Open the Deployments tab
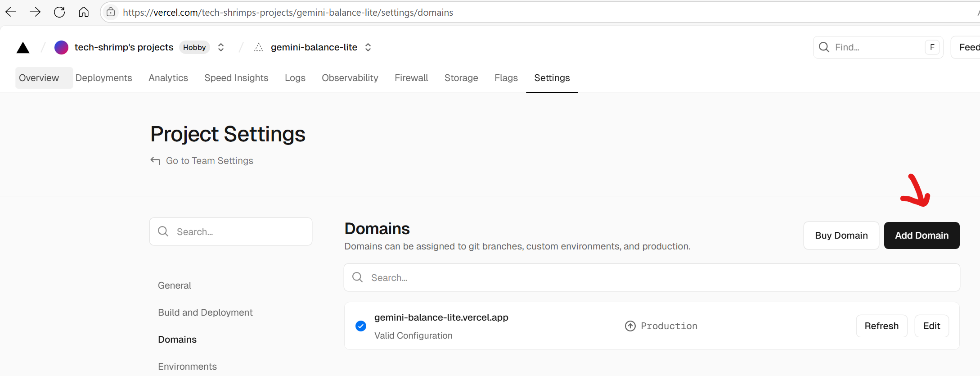The height and width of the screenshot is (376, 980). point(103,78)
